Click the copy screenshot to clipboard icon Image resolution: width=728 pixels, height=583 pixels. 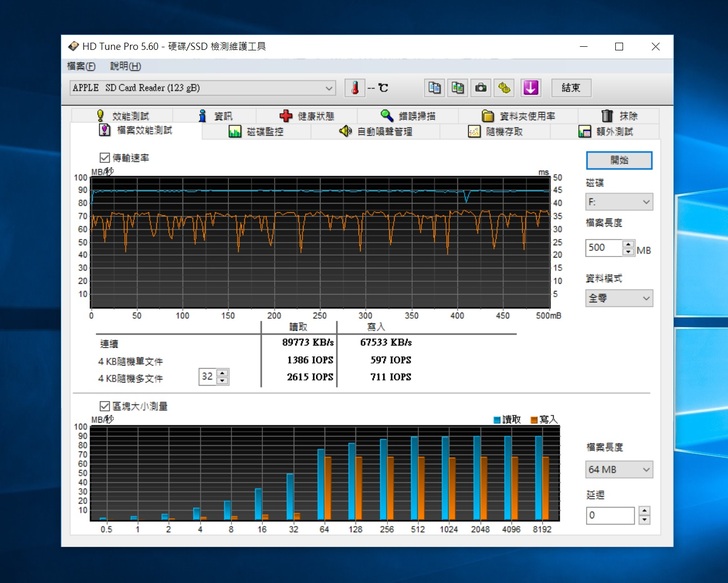click(457, 88)
